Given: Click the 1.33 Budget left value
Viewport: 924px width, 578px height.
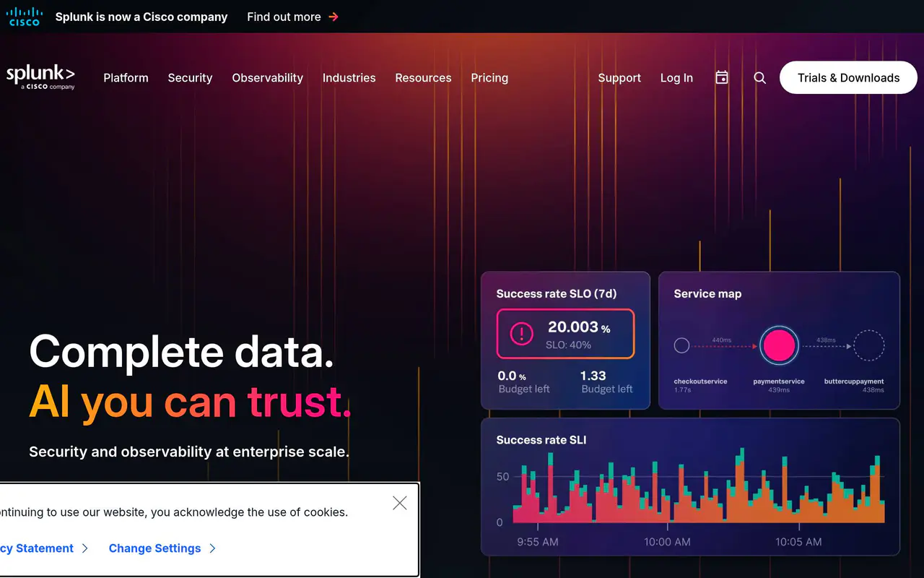Looking at the screenshot, I should [x=593, y=376].
